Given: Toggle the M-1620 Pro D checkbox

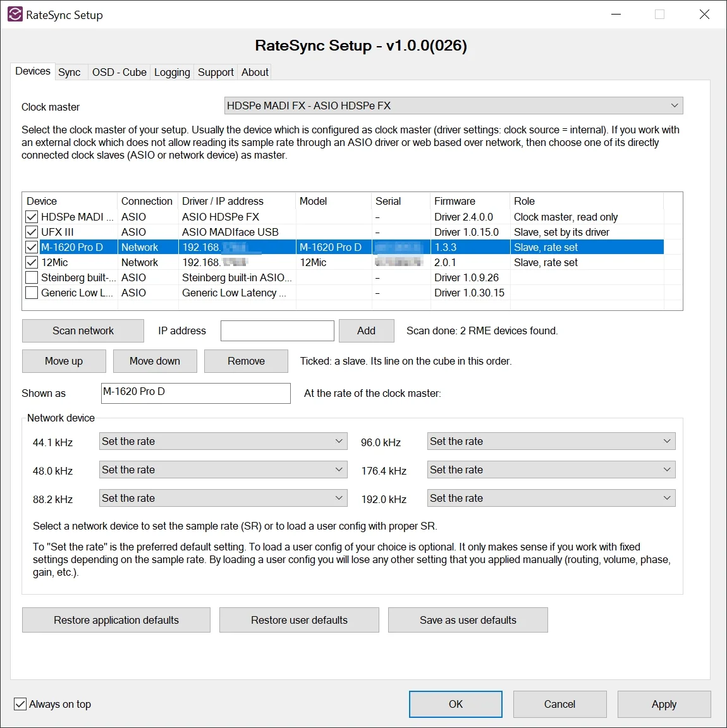Looking at the screenshot, I should pyautogui.click(x=32, y=247).
